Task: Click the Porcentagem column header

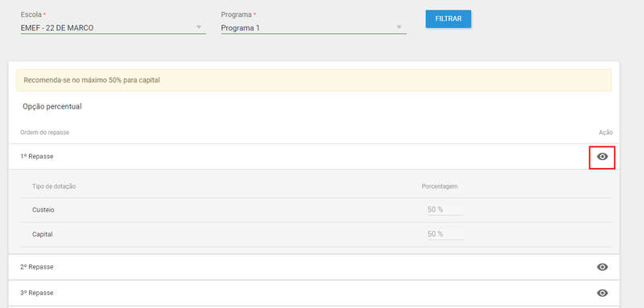Action: 440,187
